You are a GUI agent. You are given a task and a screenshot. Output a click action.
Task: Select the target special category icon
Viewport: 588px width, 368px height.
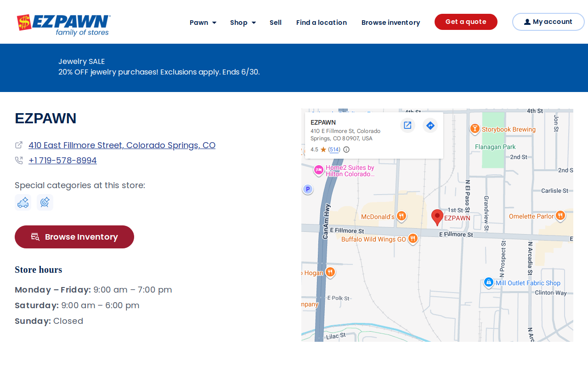(45, 202)
